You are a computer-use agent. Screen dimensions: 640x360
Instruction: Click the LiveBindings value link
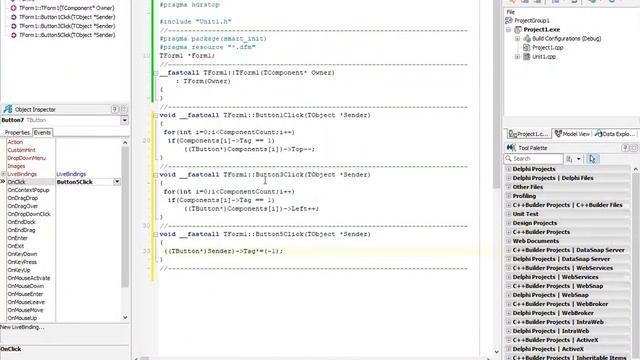71,174
